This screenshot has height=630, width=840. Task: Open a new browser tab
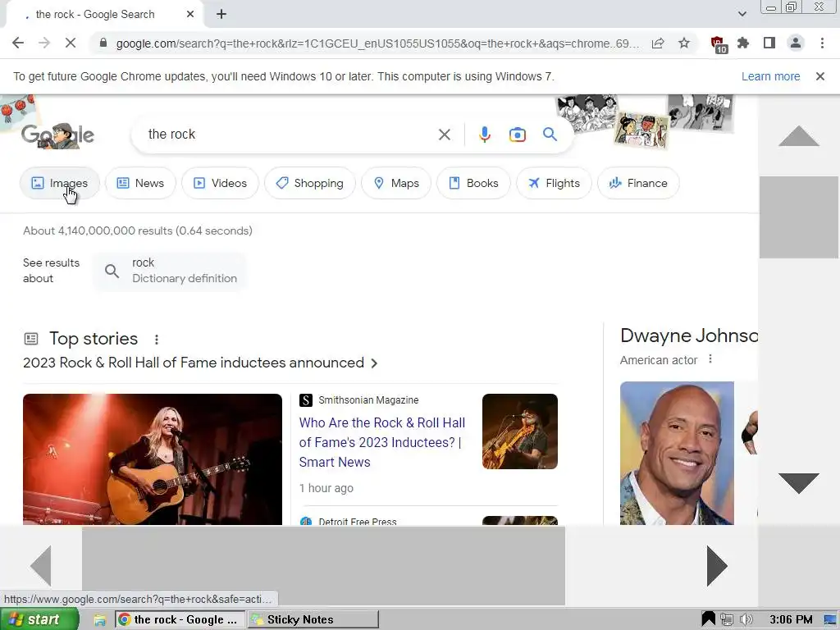coord(221,15)
